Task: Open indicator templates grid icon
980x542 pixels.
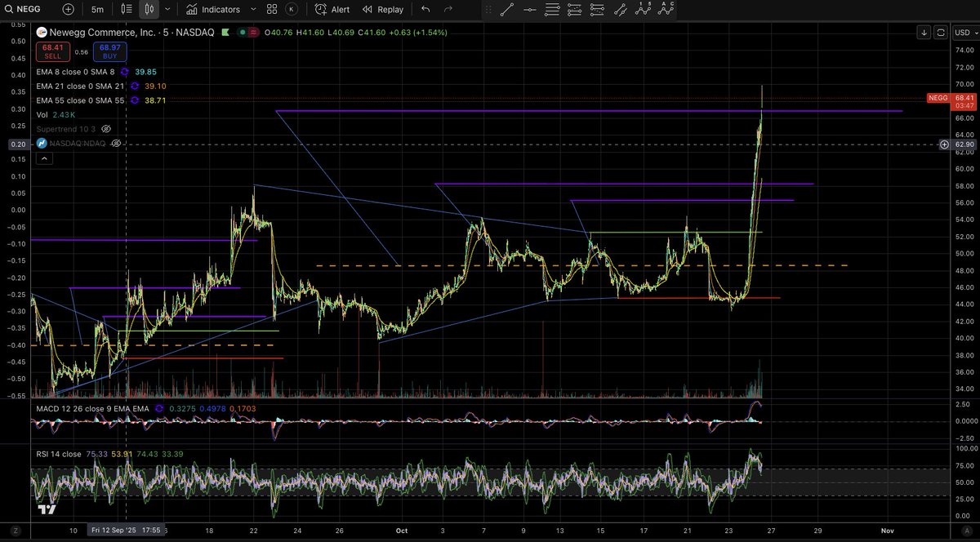Action: [273, 10]
